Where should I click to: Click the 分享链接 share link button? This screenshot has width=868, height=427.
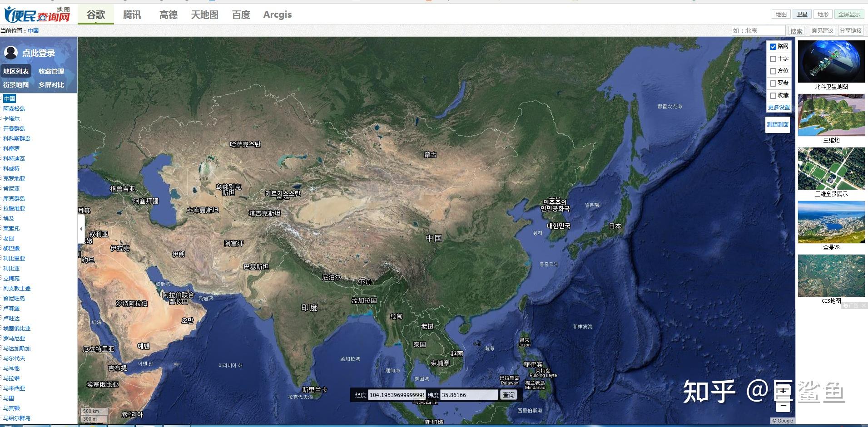[851, 31]
